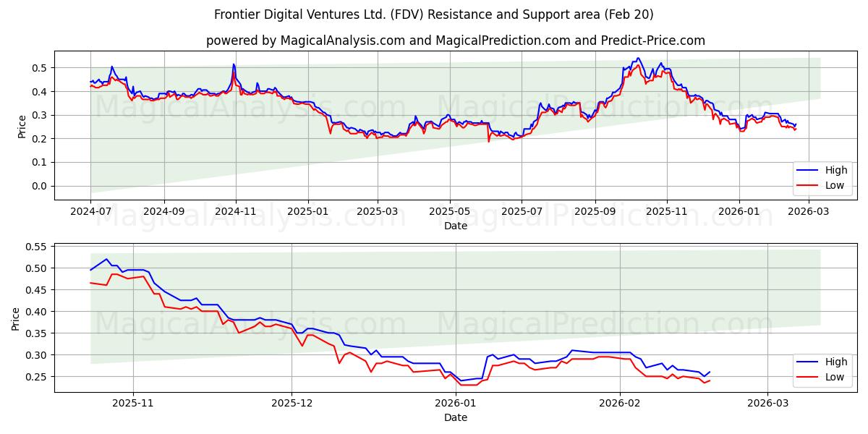The width and height of the screenshot is (868, 434).
Task: Click the 2025-07 tick label on top chart
Action: [522, 211]
